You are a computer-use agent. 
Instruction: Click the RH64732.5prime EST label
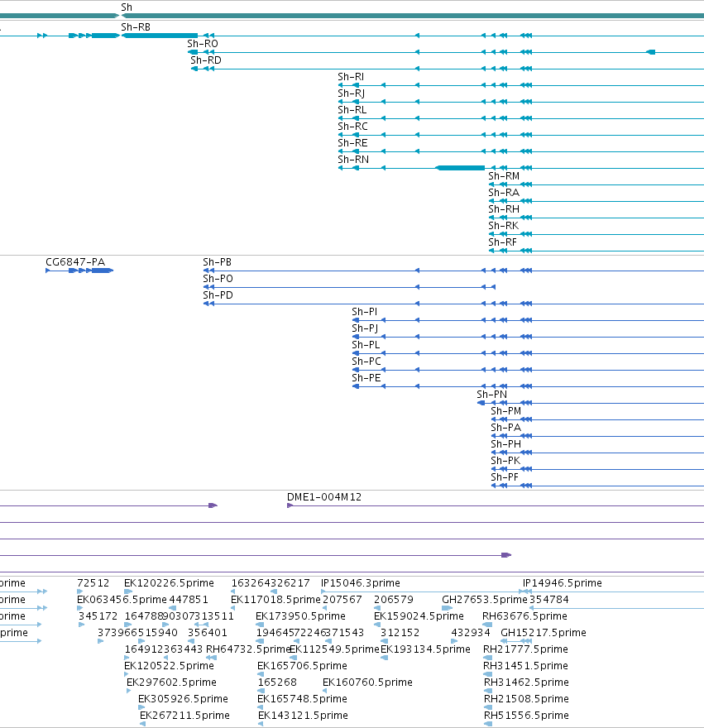coord(248,649)
